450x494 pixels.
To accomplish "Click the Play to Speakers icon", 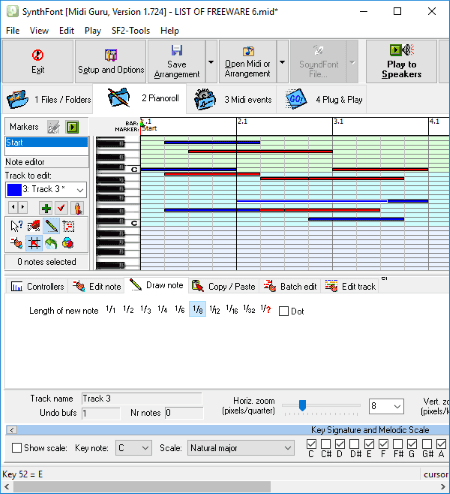I will pyautogui.click(x=401, y=50).
